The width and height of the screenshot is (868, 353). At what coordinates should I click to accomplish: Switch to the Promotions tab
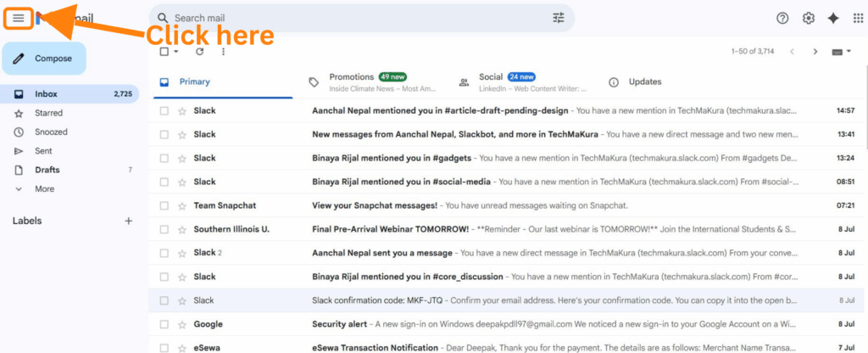pyautogui.click(x=375, y=82)
